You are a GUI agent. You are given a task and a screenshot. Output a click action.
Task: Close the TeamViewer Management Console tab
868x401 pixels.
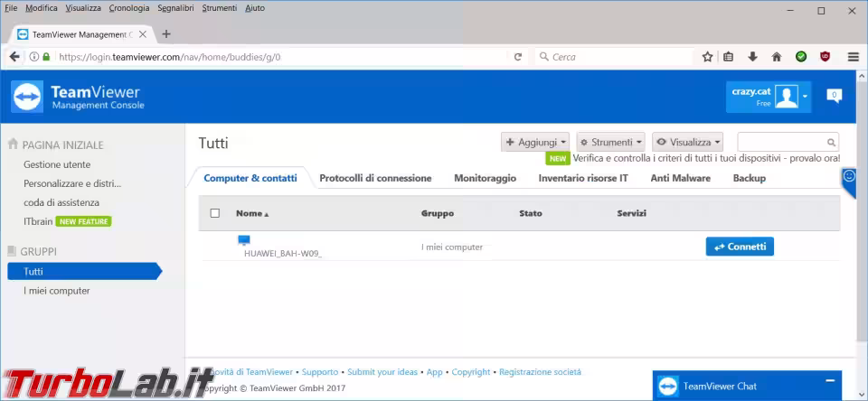[x=142, y=33]
